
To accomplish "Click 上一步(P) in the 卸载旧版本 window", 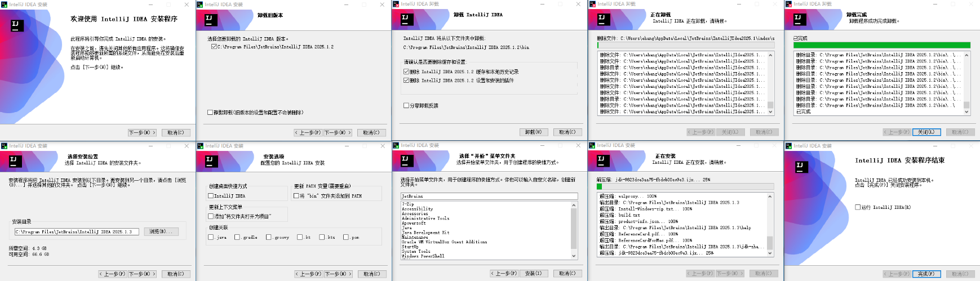I will point(309,132).
